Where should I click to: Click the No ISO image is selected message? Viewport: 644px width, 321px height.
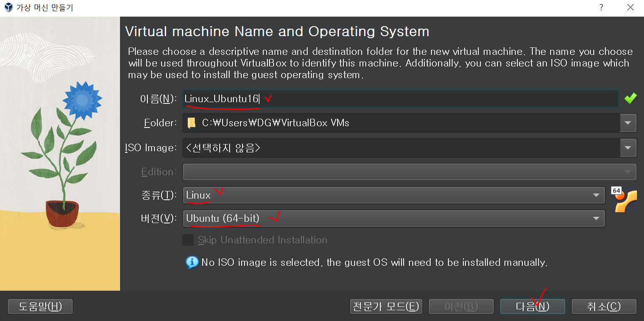(374, 262)
